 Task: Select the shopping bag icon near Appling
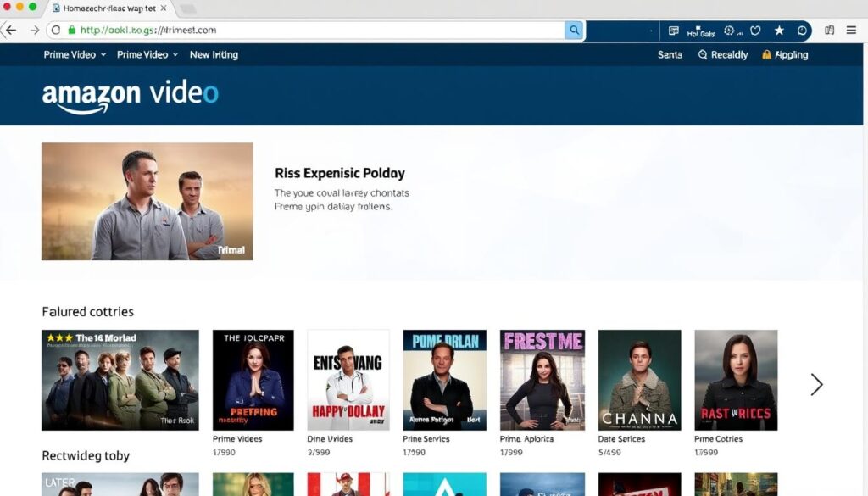(x=766, y=54)
